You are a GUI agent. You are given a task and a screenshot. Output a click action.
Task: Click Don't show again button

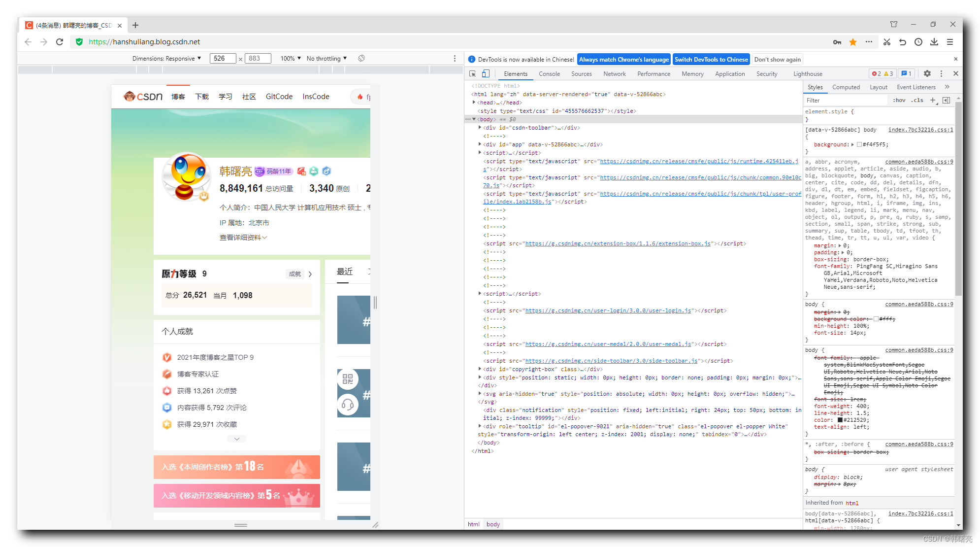pyautogui.click(x=777, y=59)
